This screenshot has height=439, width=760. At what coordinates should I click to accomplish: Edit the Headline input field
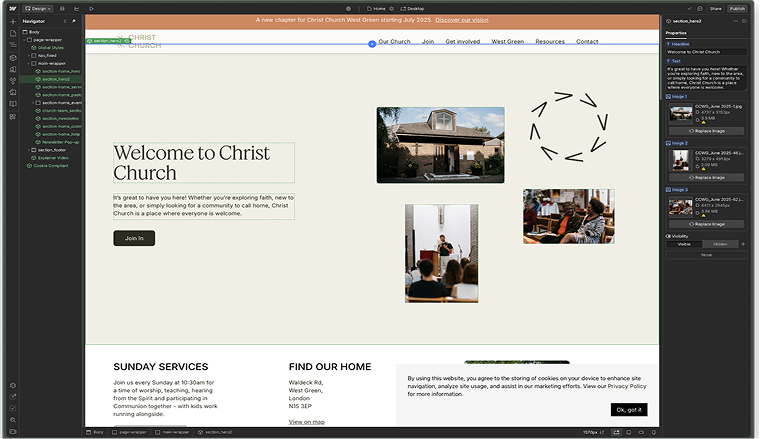[x=706, y=52]
